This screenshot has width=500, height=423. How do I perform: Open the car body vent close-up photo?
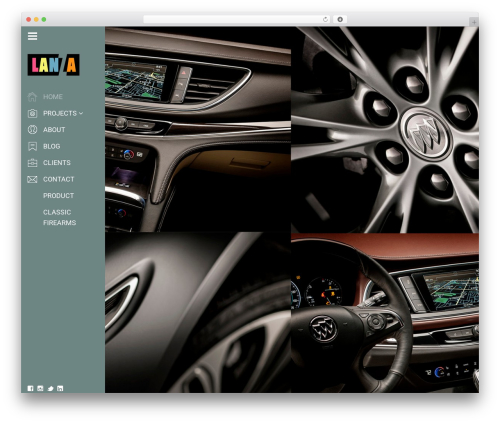tap(198, 313)
